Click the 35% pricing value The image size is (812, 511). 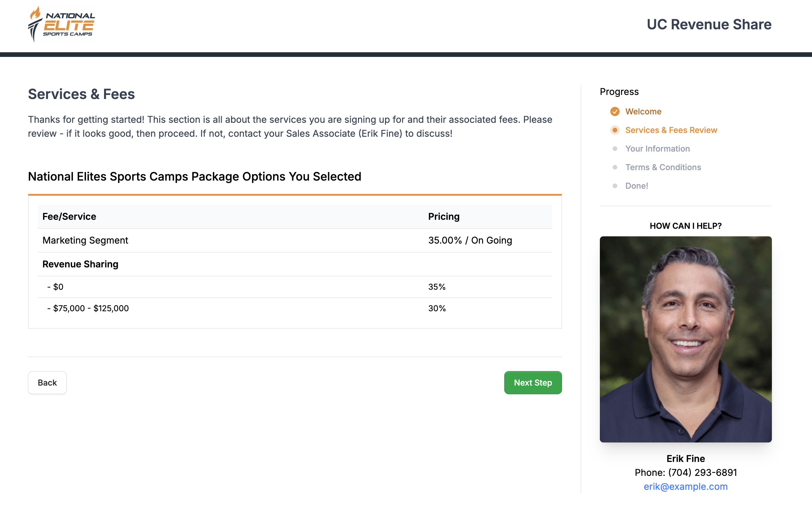(x=437, y=287)
